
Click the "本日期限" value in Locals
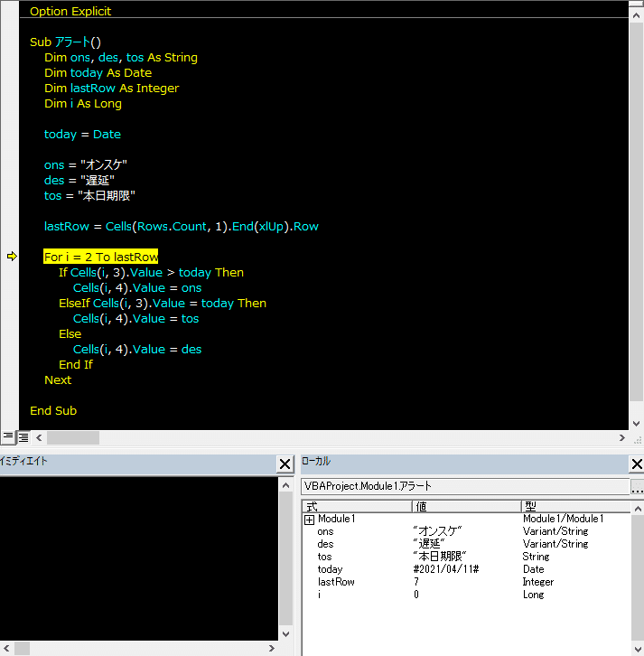440,557
